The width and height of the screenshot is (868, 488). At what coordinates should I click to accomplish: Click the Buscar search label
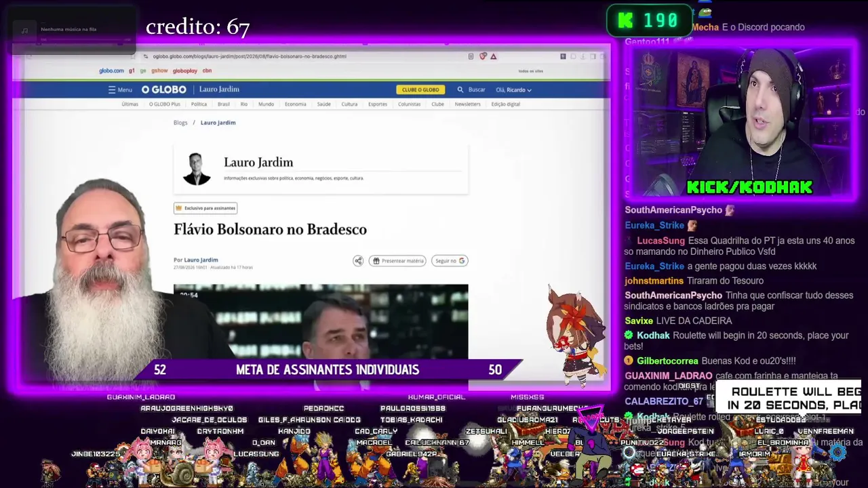pos(477,89)
